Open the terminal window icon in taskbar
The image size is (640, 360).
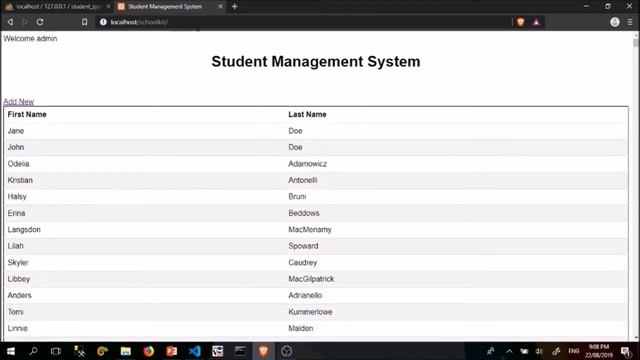[x=240, y=351]
